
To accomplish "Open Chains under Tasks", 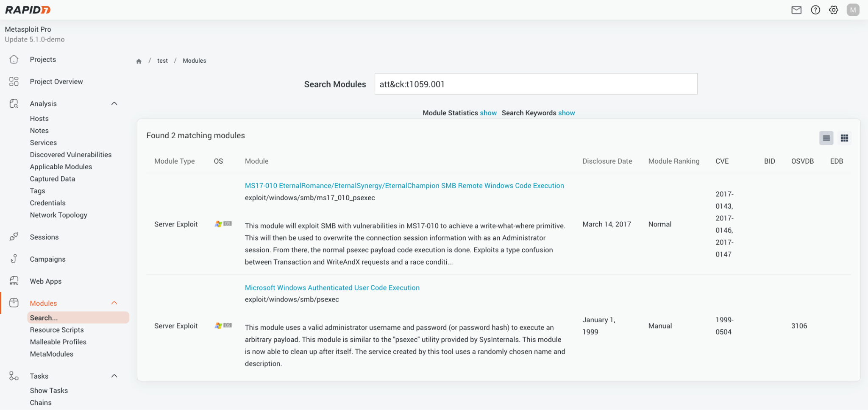I will (x=41, y=403).
